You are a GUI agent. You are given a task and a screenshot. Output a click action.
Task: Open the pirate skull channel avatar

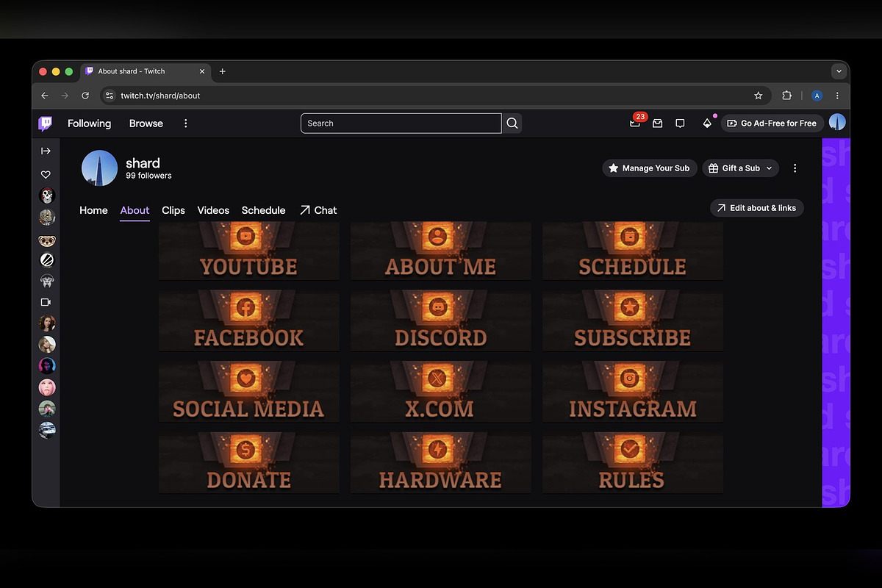47,196
